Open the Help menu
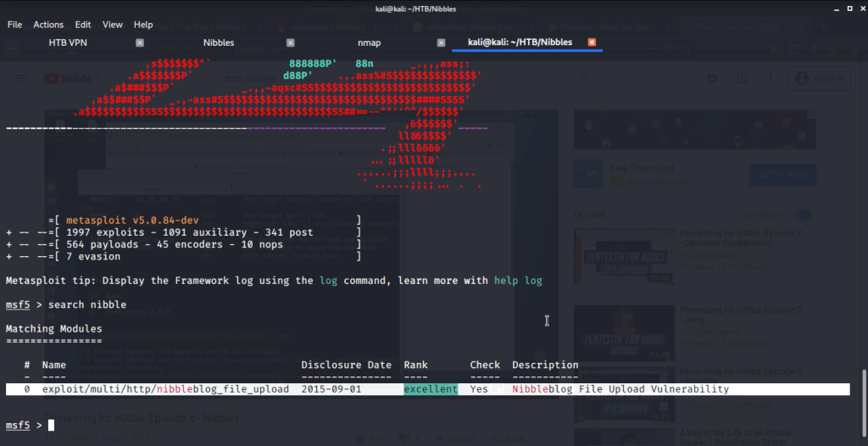This screenshot has width=868, height=446. 143,25
